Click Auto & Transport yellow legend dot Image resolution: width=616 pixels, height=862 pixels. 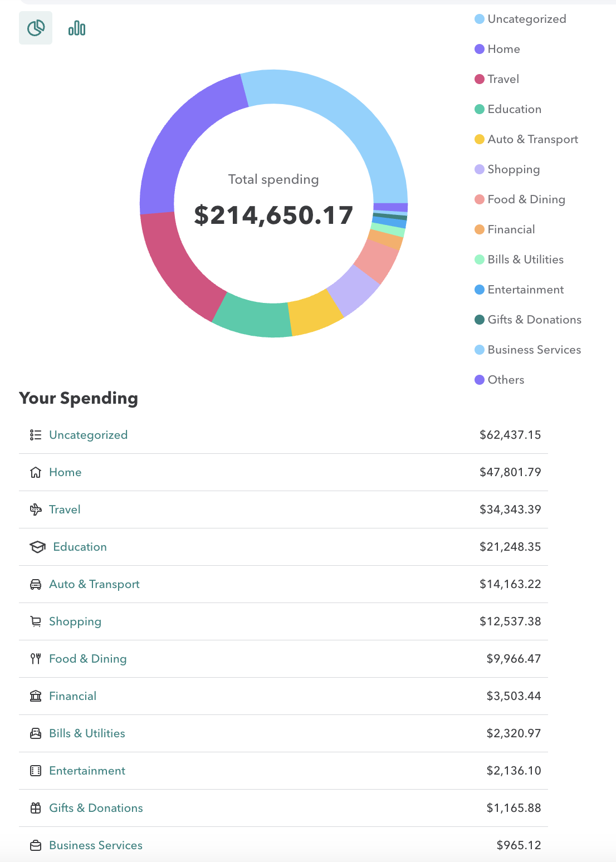point(480,139)
